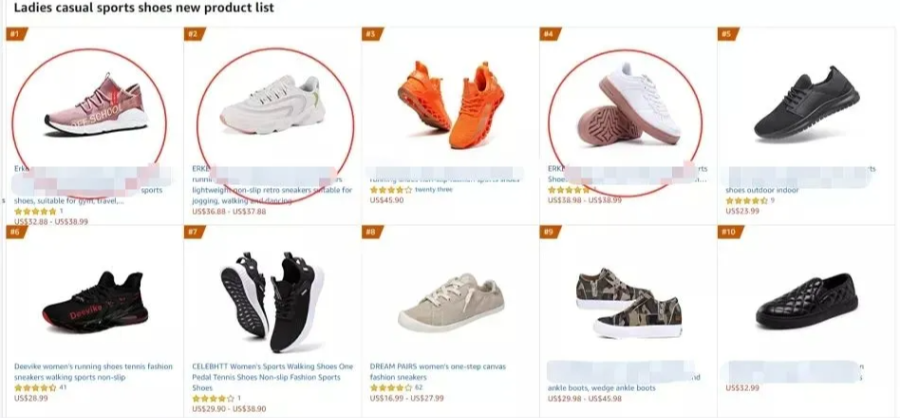The width and height of the screenshot is (900, 418).
Task: View white sneaker with pink sole
Action: click(x=628, y=108)
